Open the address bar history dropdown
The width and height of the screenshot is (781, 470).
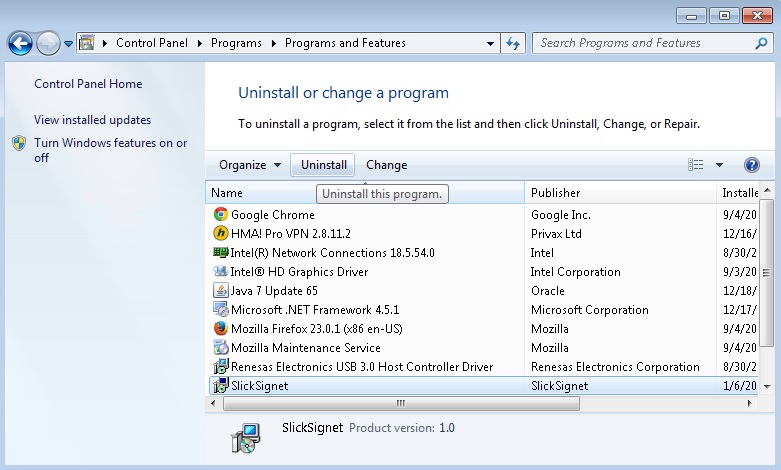pyautogui.click(x=490, y=43)
